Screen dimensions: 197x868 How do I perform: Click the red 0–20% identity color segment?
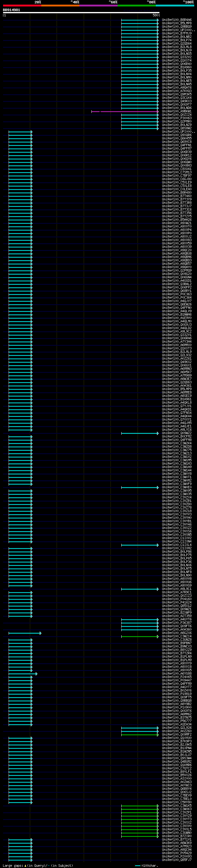[x=22, y=6]
